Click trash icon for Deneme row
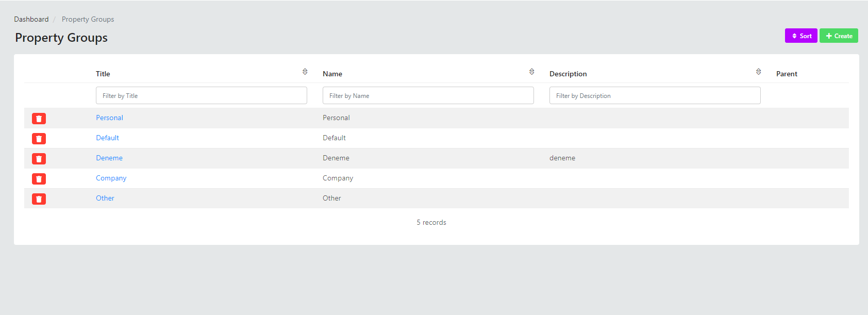This screenshot has height=315, width=868. pyautogui.click(x=39, y=159)
